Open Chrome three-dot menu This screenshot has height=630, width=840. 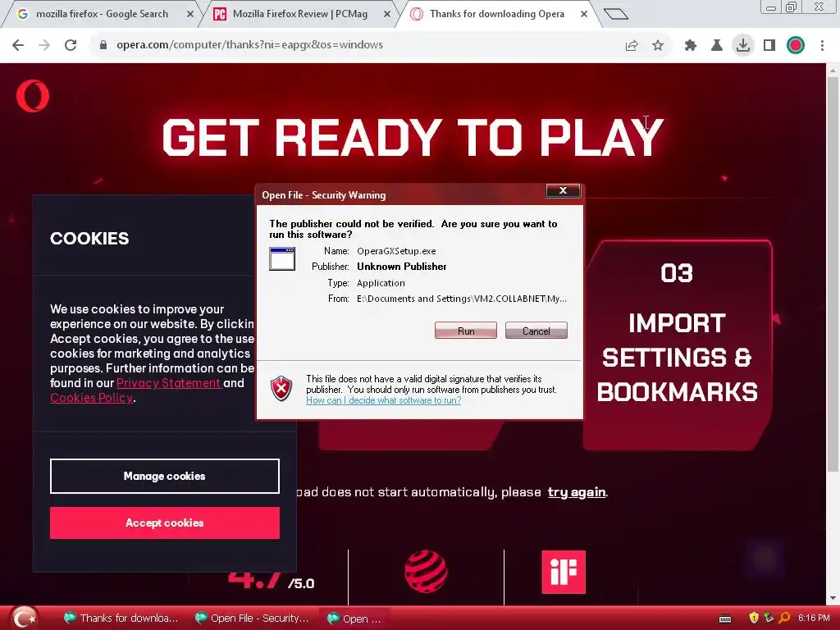point(822,46)
